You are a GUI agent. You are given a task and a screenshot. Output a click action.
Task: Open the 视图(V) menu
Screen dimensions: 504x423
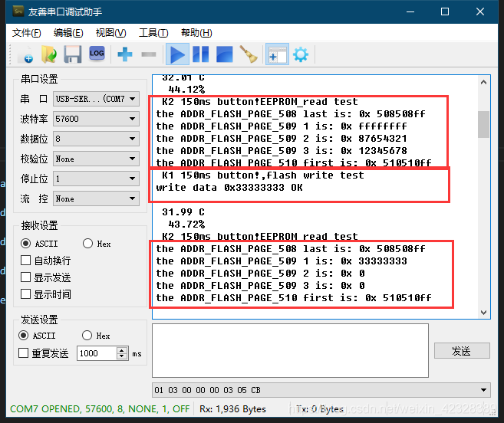(x=111, y=33)
